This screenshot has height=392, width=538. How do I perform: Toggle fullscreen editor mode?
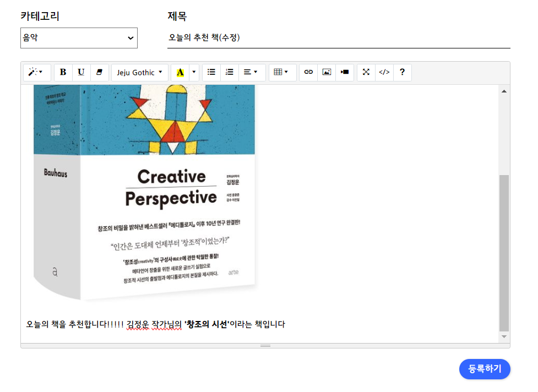point(366,72)
